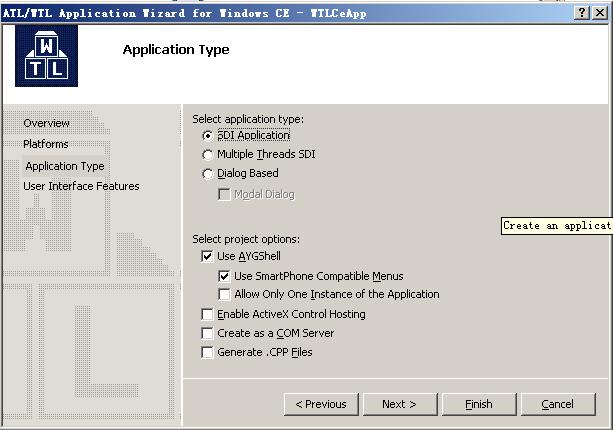Enable Allow Only One Instance checkbox
613x430 pixels.
tap(224, 294)
